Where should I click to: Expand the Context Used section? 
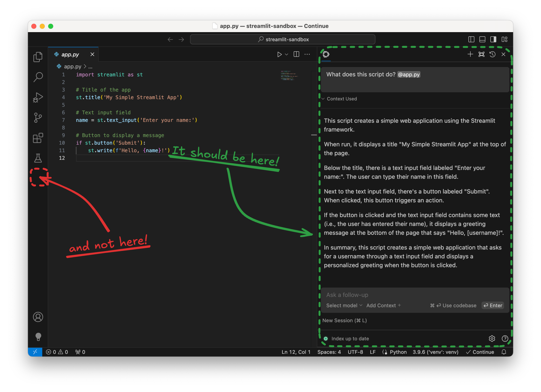pos(340,99)
